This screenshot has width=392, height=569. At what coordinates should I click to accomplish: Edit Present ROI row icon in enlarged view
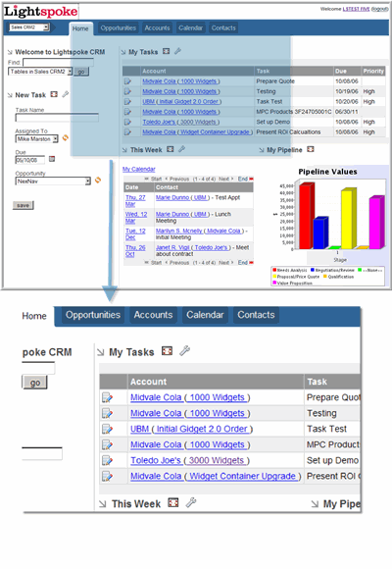[x=107, y=476]
